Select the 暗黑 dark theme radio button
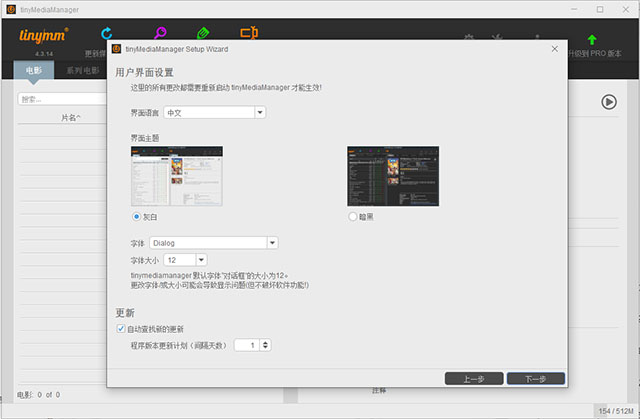The width and height of the screenshot is (640, 419). click(x=352, y=216)
